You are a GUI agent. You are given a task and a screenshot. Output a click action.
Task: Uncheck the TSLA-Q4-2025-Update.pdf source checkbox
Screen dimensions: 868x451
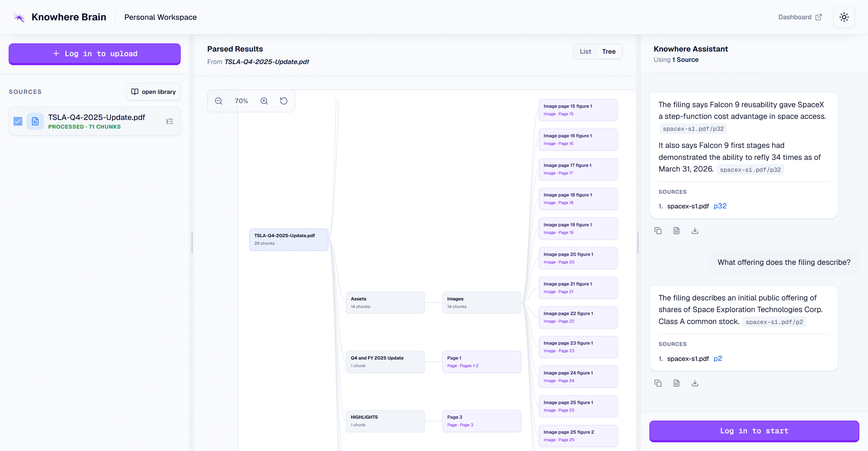tap(18, 121)
